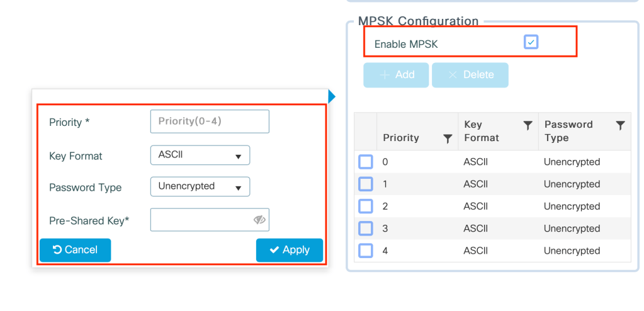Click the Key Format column filter icon
644x311 pixels.
528,126
